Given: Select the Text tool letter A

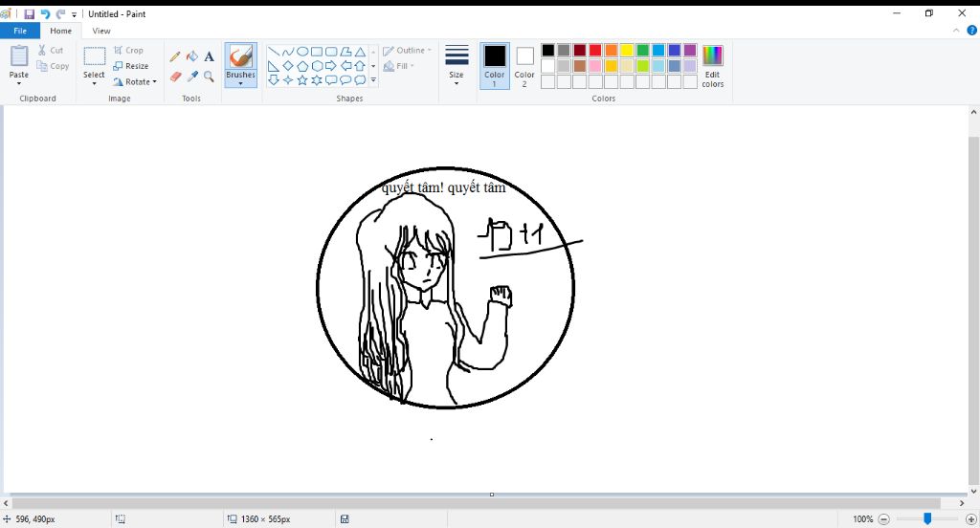Looking at the screenshot, I should coord(209,56).
